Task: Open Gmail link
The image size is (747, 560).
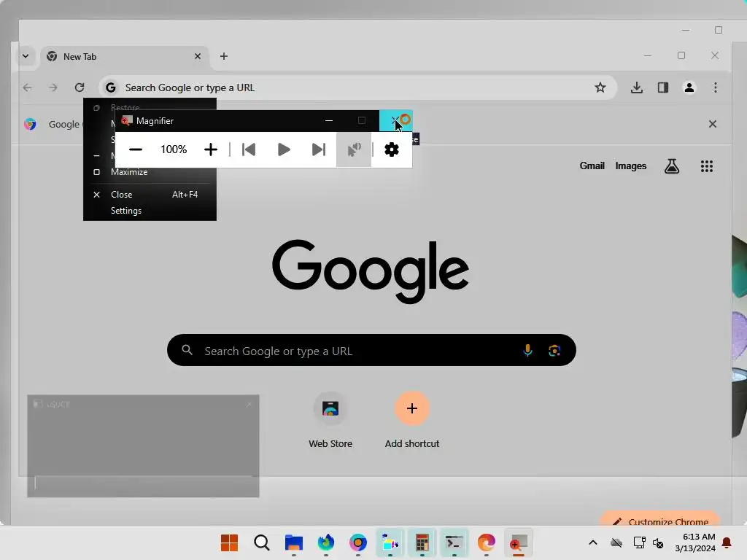Action: click(x=592, y=166)
